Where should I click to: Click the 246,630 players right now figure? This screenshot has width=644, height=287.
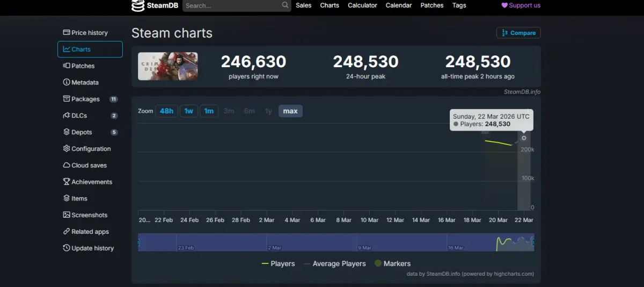tap(253, 62)
